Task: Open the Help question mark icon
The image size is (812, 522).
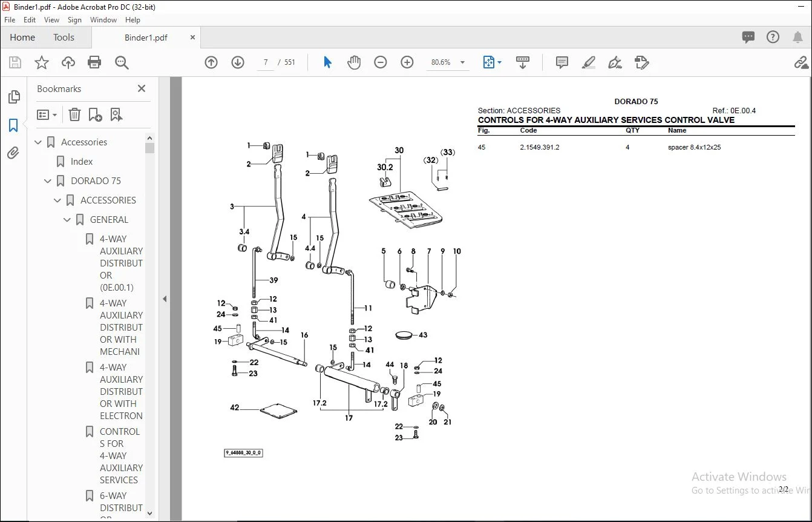Action: click(773, 38)
